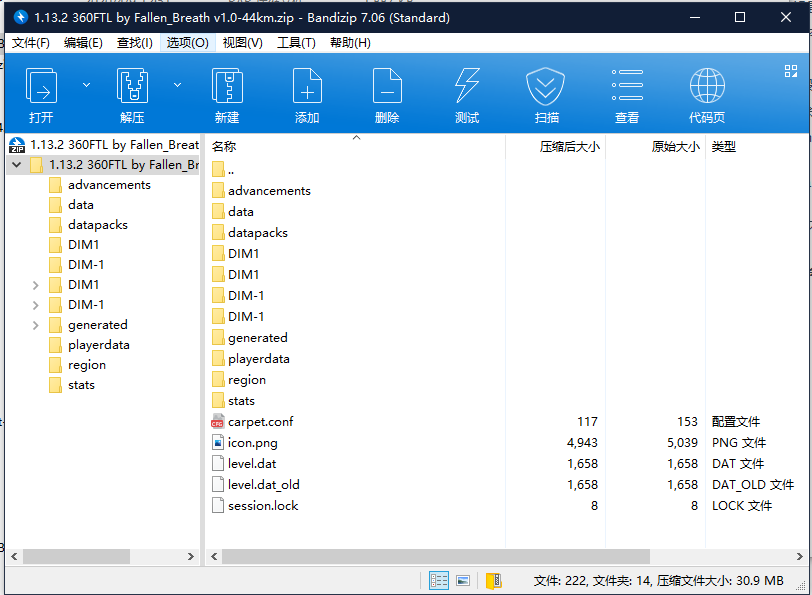Click the View (查看) toolbar icon

(x=627, y=87)
